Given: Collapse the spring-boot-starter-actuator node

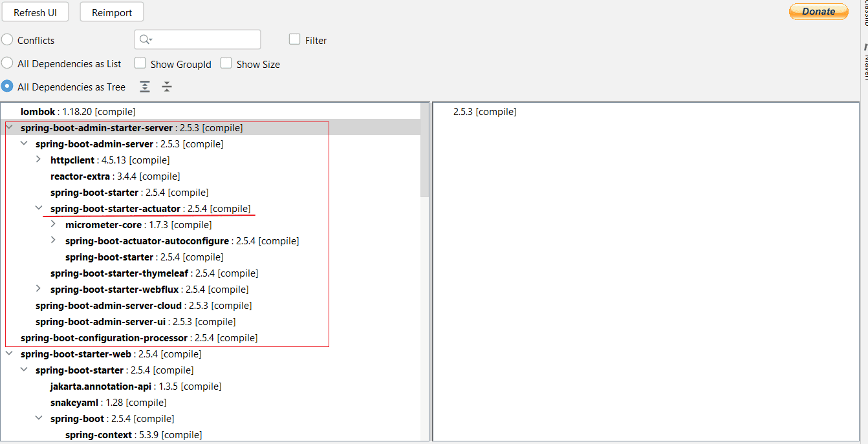Looking at the screenshot, I should (39, 208).
